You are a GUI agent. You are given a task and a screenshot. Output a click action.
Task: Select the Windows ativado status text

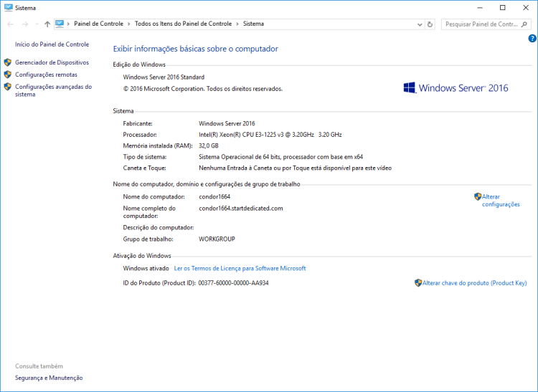[x=146, y=268]
